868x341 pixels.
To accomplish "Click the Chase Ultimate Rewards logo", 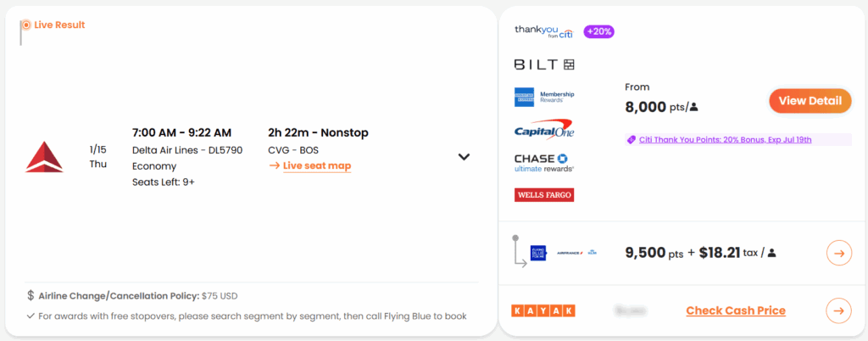I will coord(544,163).
